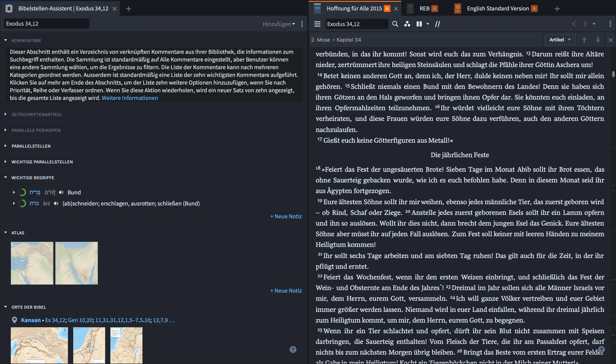Play pronunciation audio for krt
Screen dimensions: 616x364
(56, 203)
